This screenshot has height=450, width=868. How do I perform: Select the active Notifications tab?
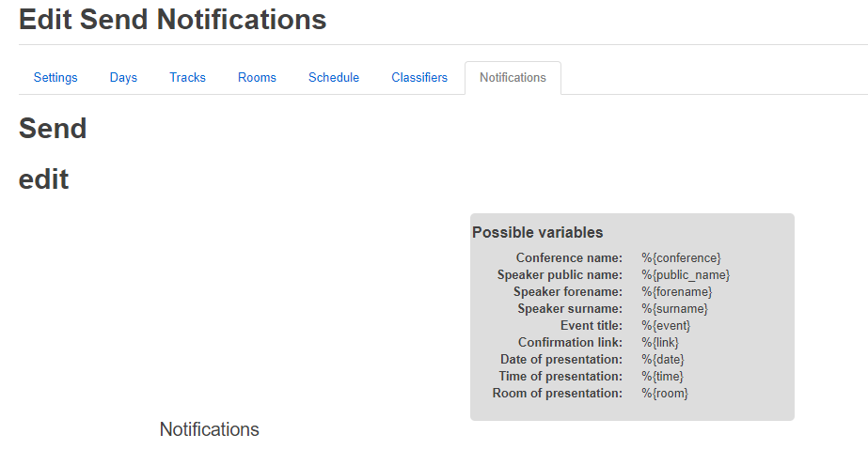pos(513,78)
